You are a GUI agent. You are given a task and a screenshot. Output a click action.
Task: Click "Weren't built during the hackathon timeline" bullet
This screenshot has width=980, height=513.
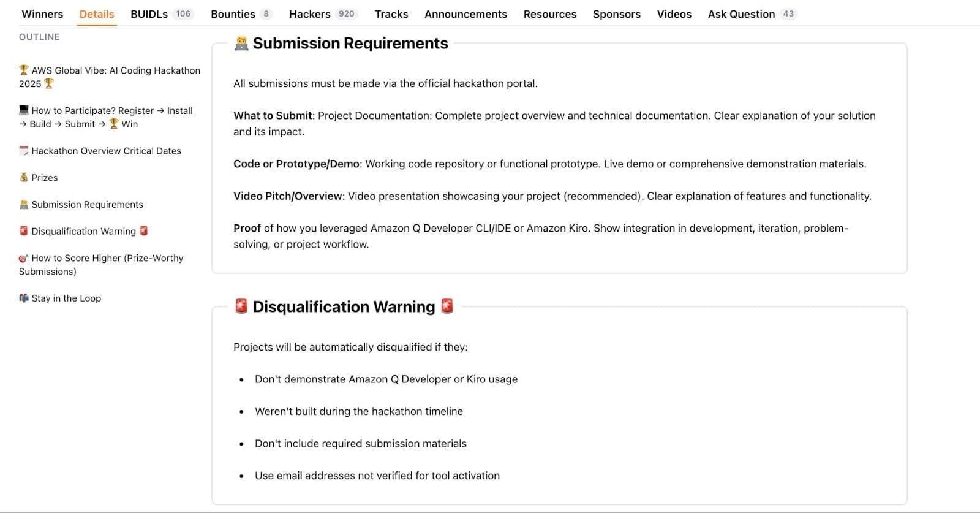tap(359, 411)
